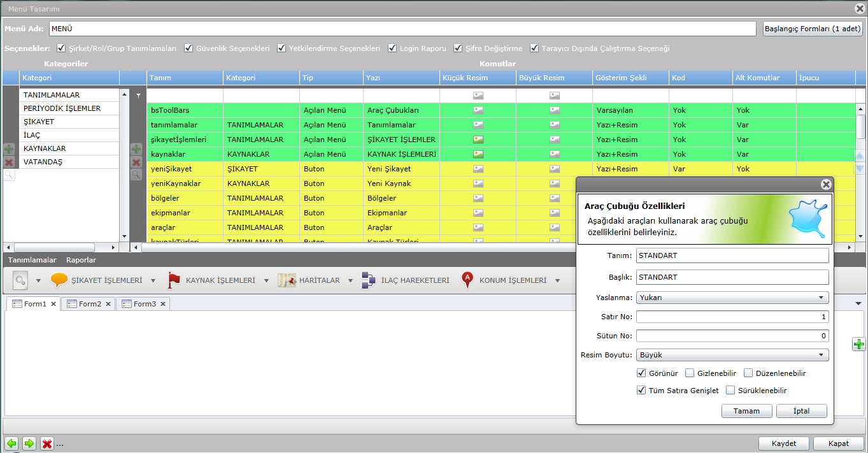Delete category with the red X icon
The width and height of the screenshot is (868, 453).
[9, 162]
